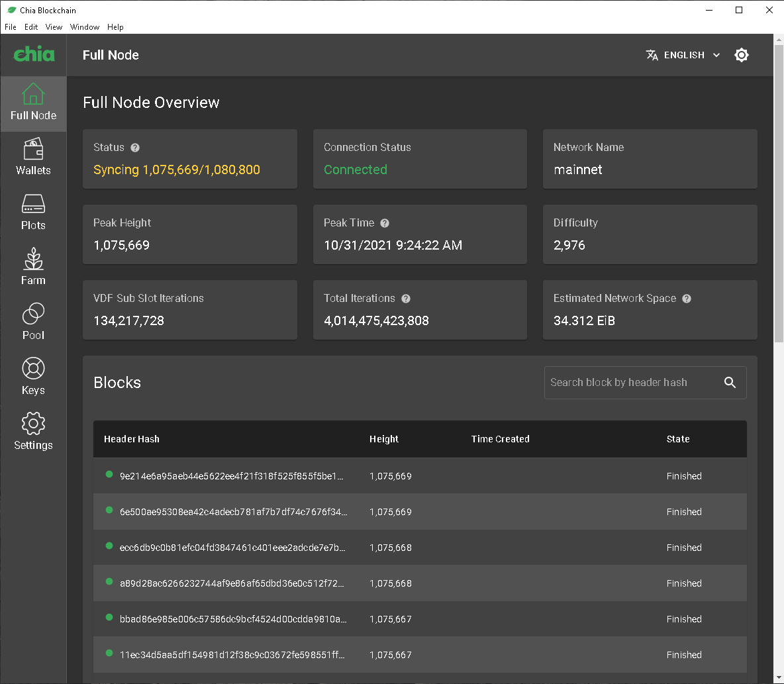Open the Edit menu

(x=30, y=27)
